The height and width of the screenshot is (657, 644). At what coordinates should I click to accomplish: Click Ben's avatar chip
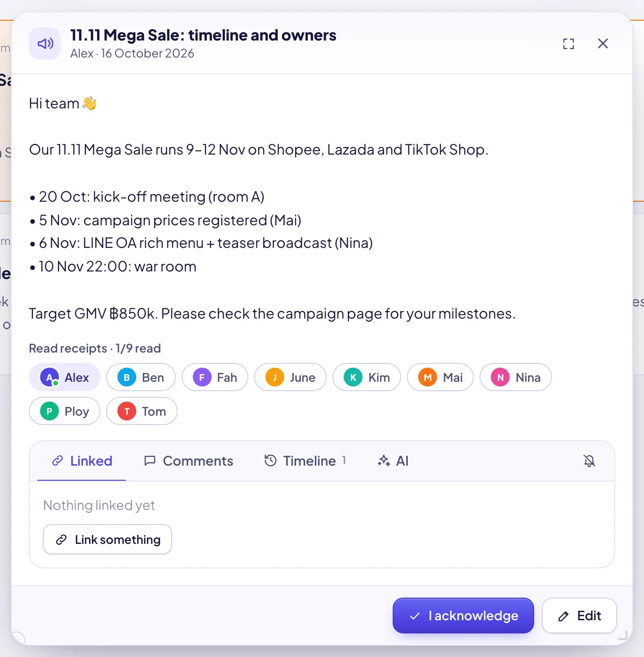(x=141, y=377)
